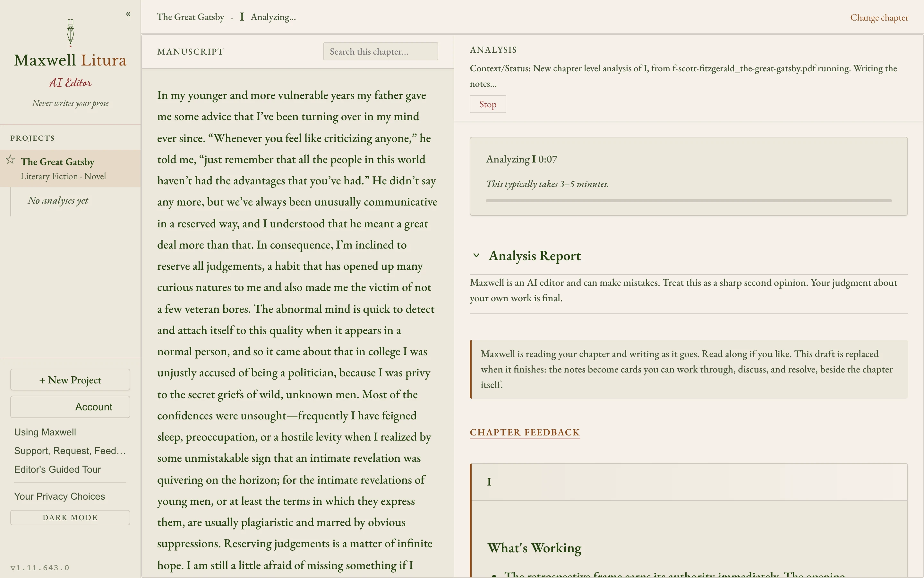Collapse the Analysis Report section chevron
The height and width of the screenshot is (578, 924).
tap(476, 255)
